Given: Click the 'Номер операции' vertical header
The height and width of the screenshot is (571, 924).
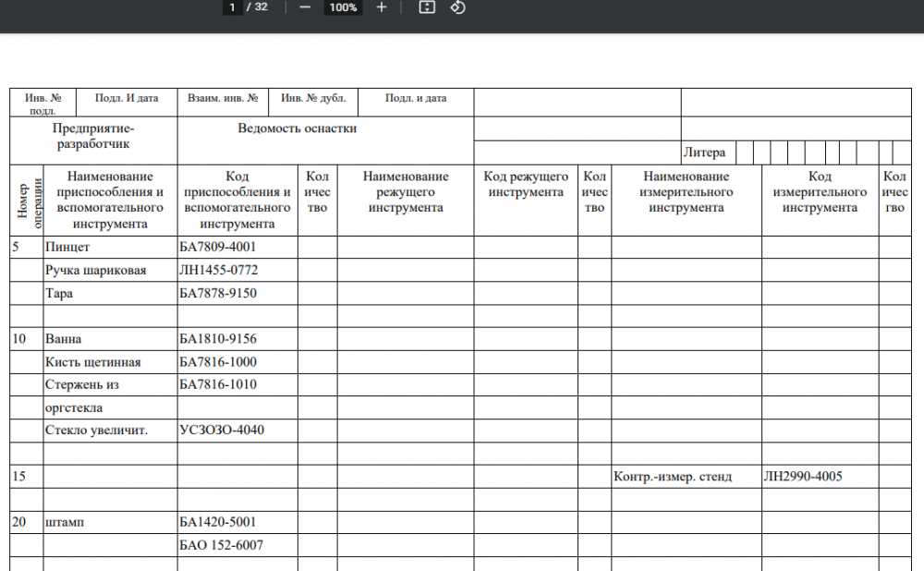Looking at the screenshot, I should pyautogui.click(x=27, y=200).
